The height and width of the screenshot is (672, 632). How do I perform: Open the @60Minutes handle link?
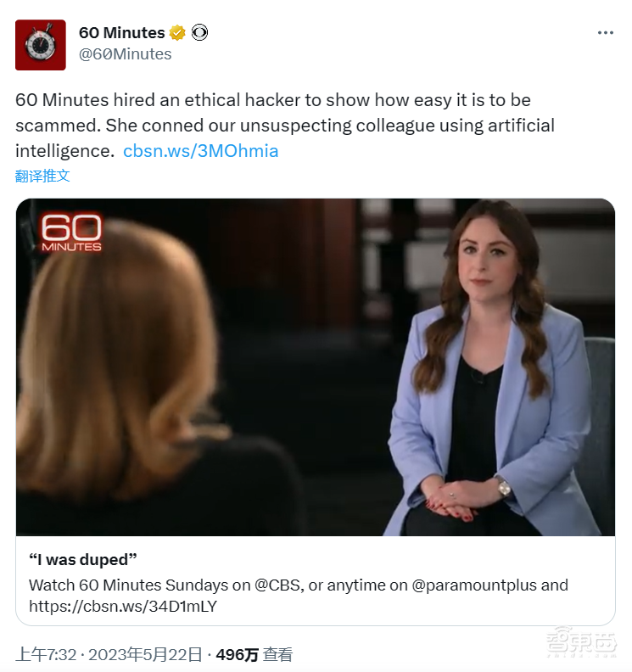click(x=125, y=54)
